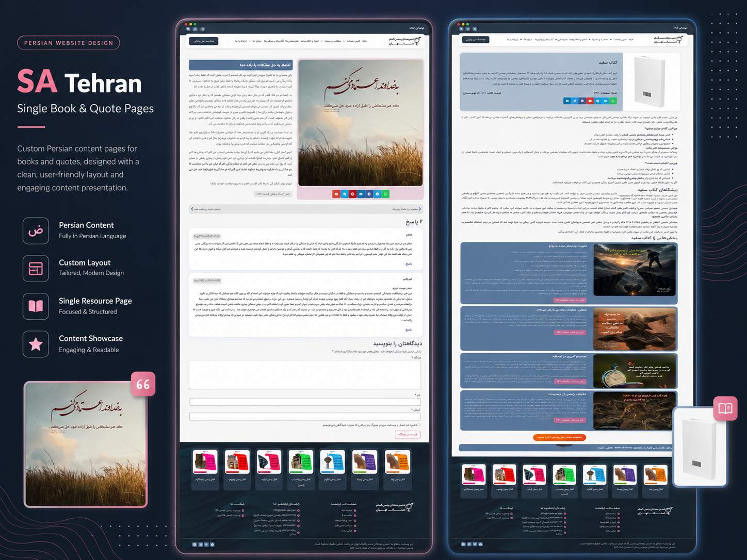Click red email share icon in white book card

click(590, 101)
